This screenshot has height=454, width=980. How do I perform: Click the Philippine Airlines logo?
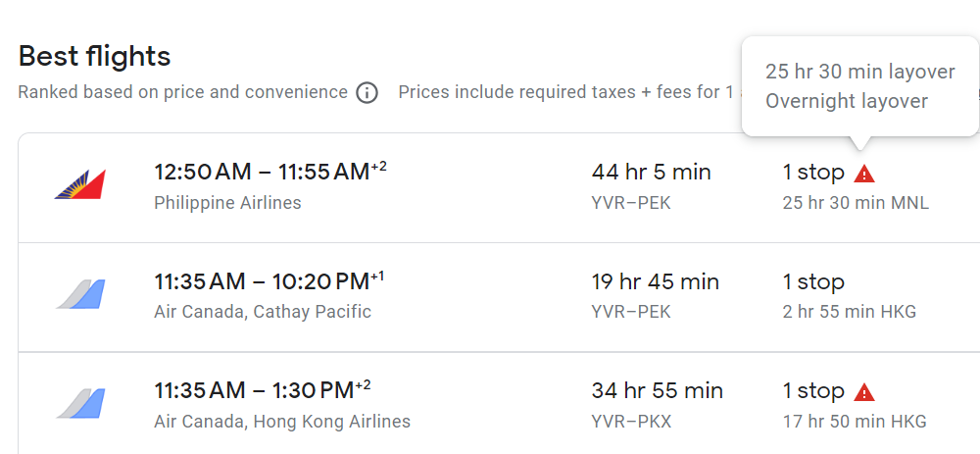pos(79,184)
